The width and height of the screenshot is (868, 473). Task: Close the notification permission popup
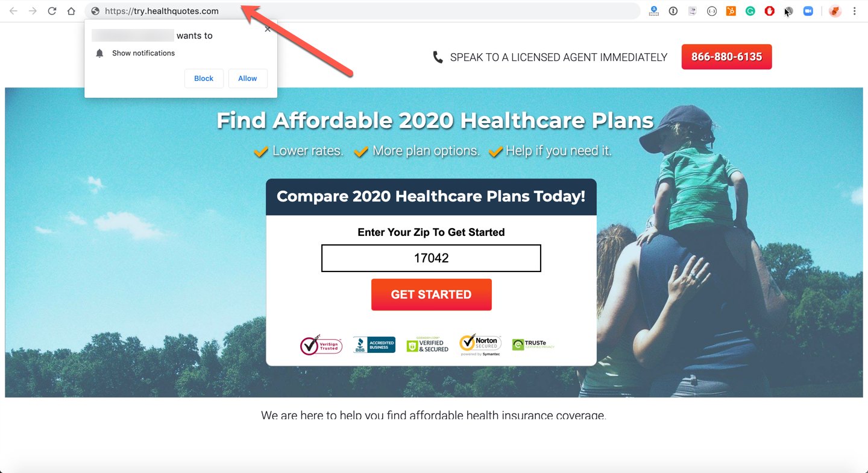(x=268, y=29)
